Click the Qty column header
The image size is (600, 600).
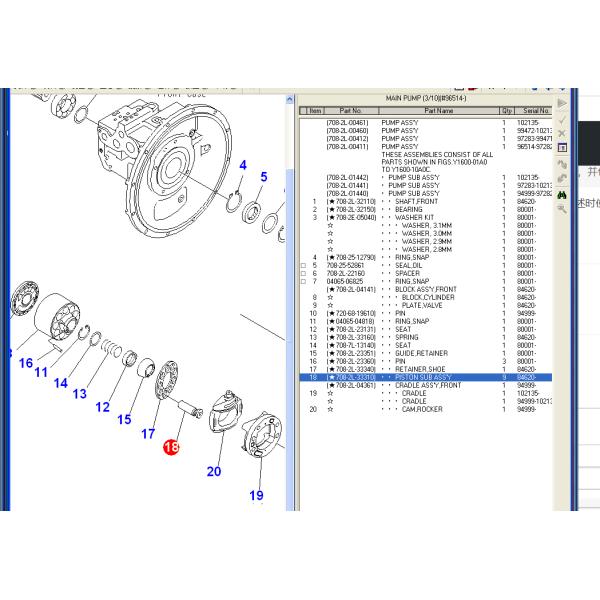tap(506, 111)
